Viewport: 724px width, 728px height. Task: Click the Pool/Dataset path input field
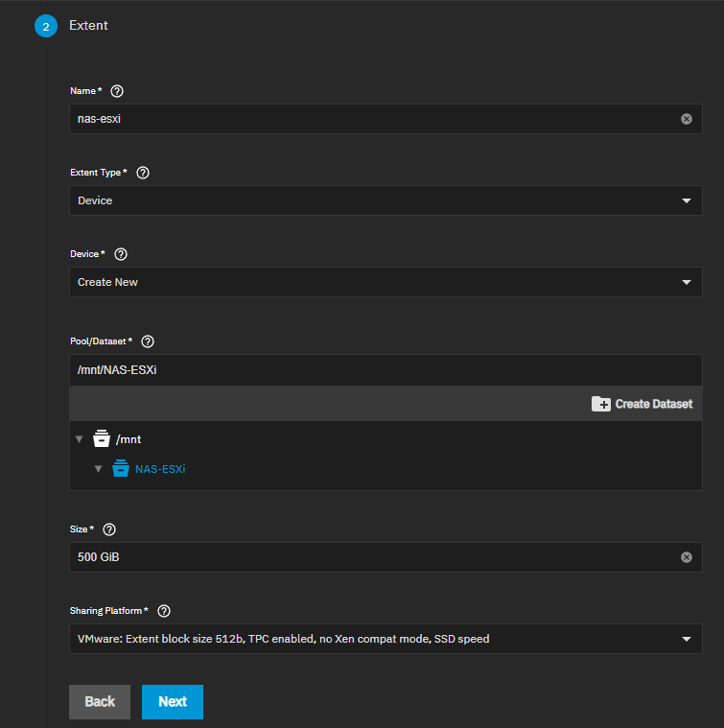384,370
